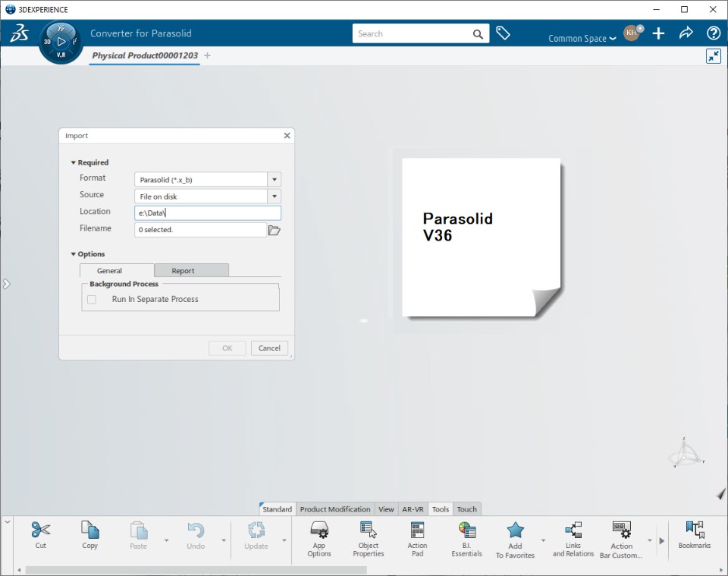The height and width of the screenshot is (576, 728).
Task: Click scroll left arrow at bottom
Action: tap(19, 570)
